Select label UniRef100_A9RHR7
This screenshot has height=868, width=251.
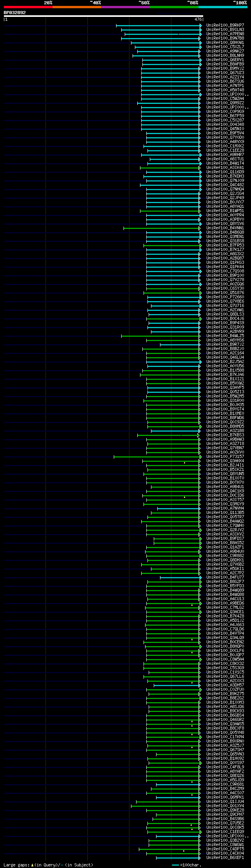pyautogui.click(x=225, y=154)
